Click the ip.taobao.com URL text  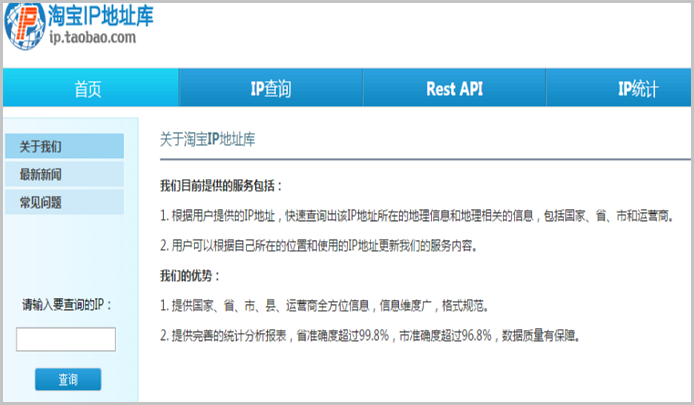pyautogui.click(x=93, y=38)
